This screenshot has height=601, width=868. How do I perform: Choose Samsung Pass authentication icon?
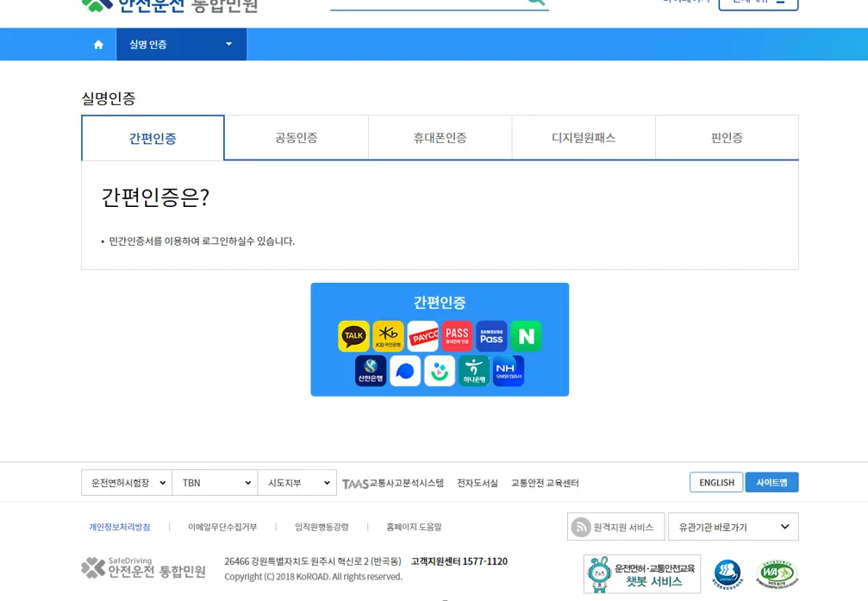coord(490,336)
